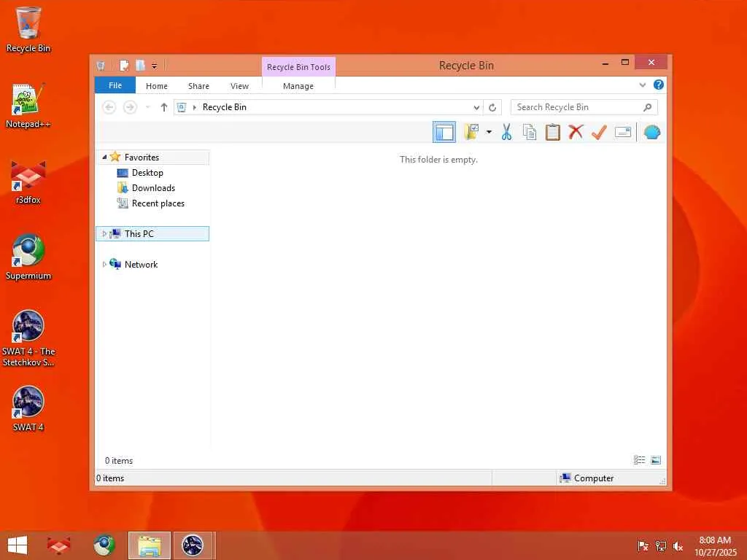Switch to large thumbnails view icon
This screenshot has width=747, height=560.
click(x=656, y=460)
